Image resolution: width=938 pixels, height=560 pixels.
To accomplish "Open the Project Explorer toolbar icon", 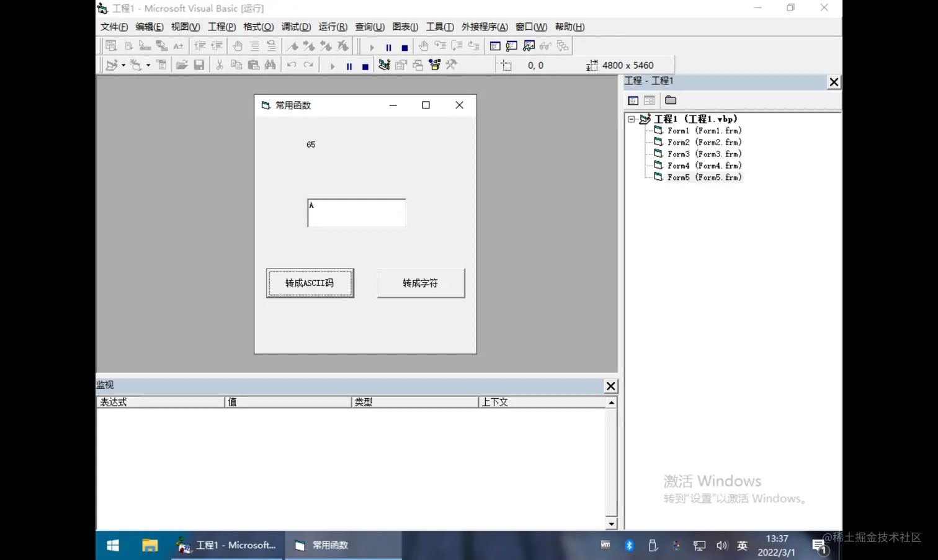I will [x=384, y=64].
